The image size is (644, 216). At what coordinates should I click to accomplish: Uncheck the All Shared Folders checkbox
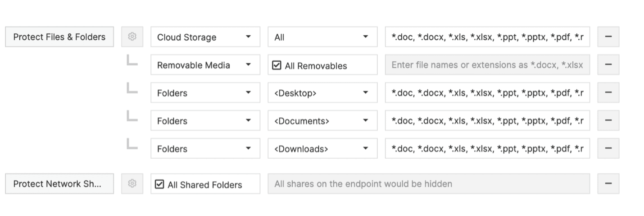[x=159, y=184]
